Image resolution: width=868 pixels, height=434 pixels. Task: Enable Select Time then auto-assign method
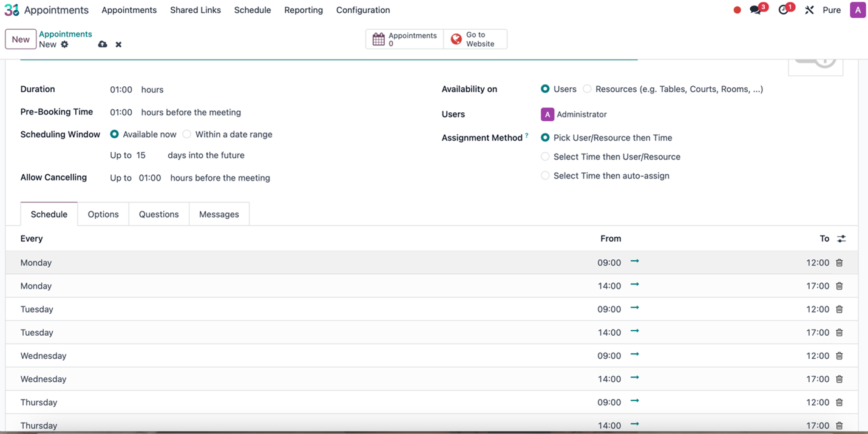click(x=545, y=175)
